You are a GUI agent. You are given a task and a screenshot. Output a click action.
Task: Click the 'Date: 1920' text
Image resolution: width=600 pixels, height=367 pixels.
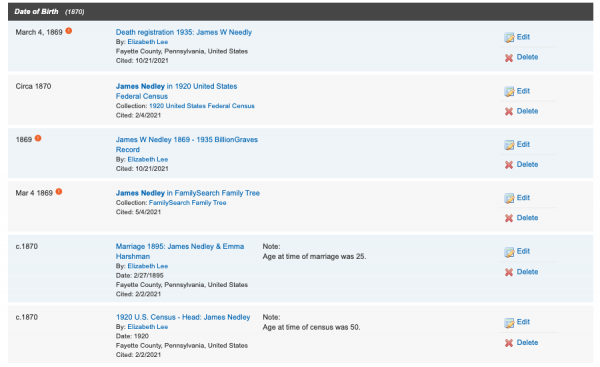(x=132, y=336)
